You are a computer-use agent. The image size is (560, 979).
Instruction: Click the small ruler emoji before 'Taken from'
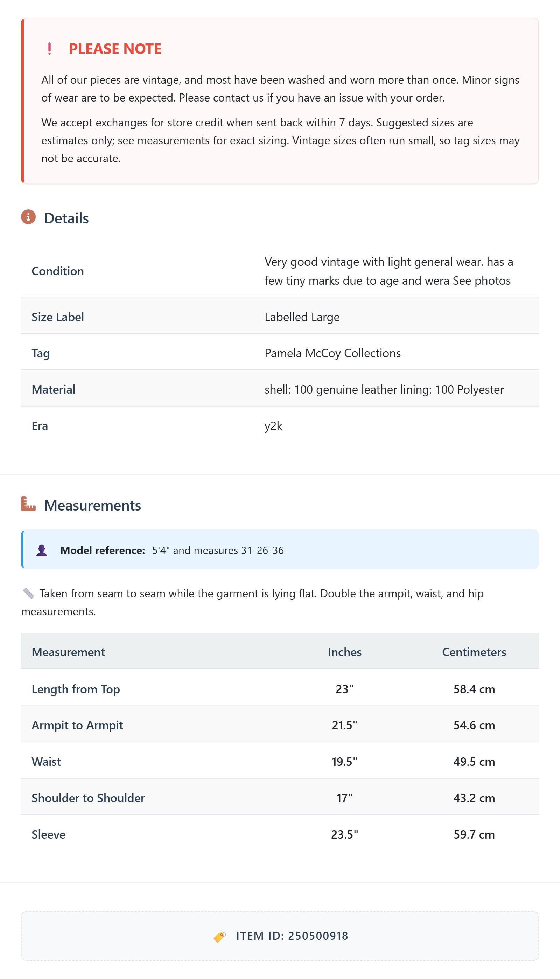tap(28, 593)
